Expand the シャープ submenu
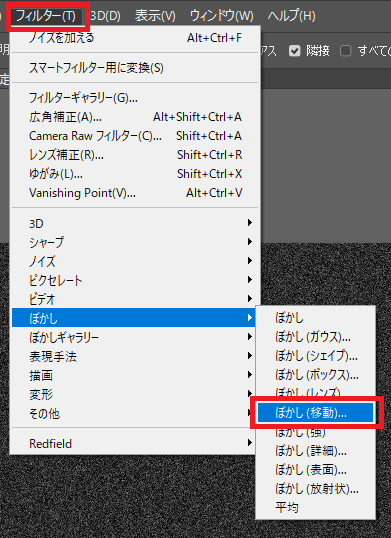Viewport: 391px width, 538px height. coord(135,242)
